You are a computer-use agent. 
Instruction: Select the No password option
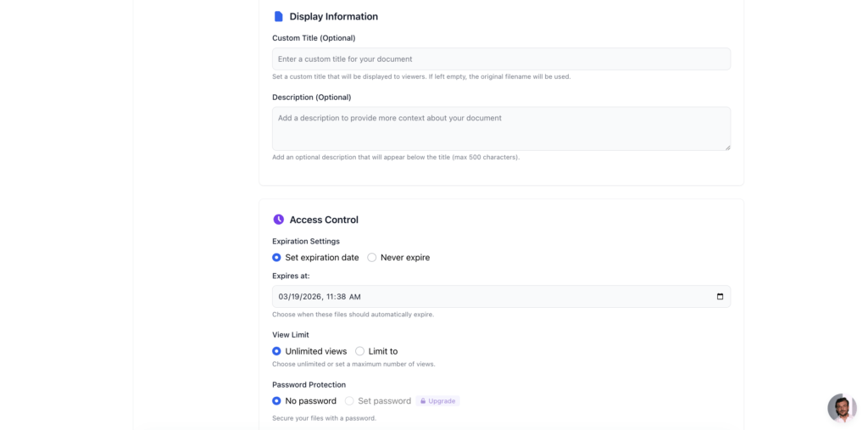(x=276, y=401)
